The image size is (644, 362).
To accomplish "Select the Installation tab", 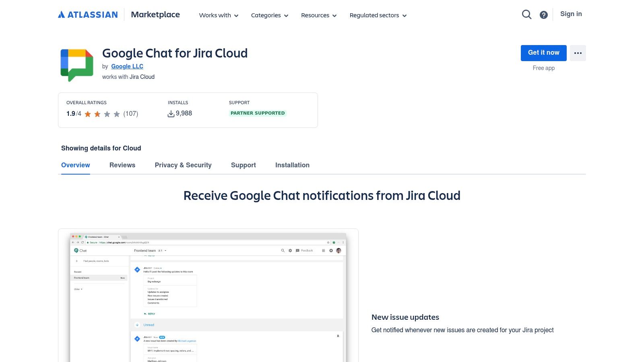I will point(292,165).
